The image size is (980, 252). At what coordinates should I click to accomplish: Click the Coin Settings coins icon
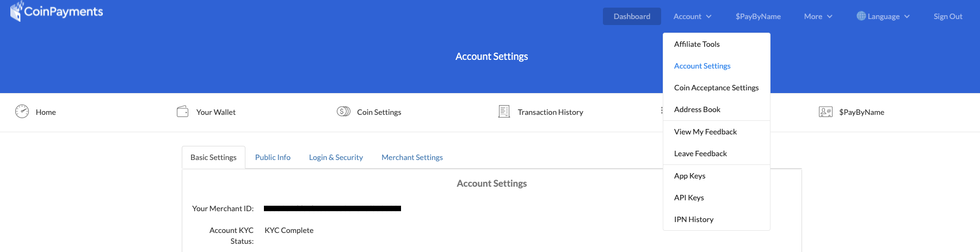343,112
